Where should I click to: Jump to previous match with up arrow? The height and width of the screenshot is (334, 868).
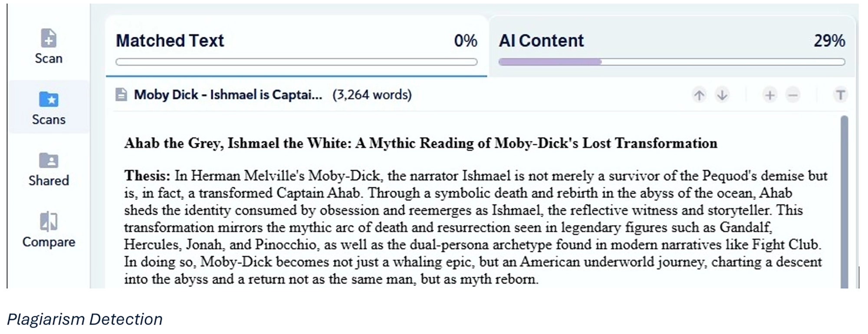pos(699,95)
